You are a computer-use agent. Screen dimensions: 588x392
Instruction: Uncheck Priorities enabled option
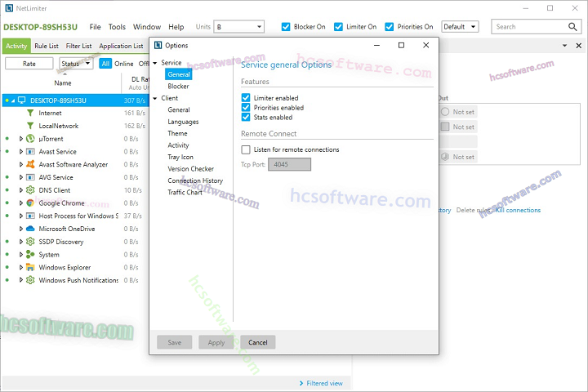click(246, 108)
